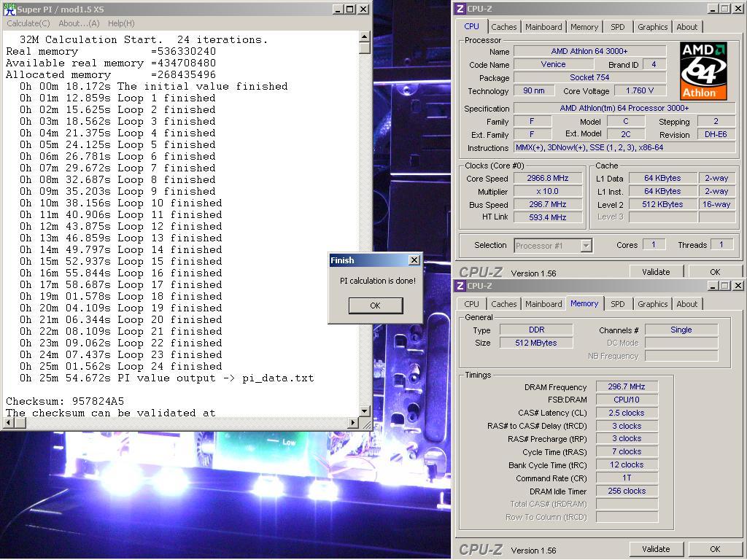Open the Calculate(C) menu
The image size is (747, 560).
[28, 23]
